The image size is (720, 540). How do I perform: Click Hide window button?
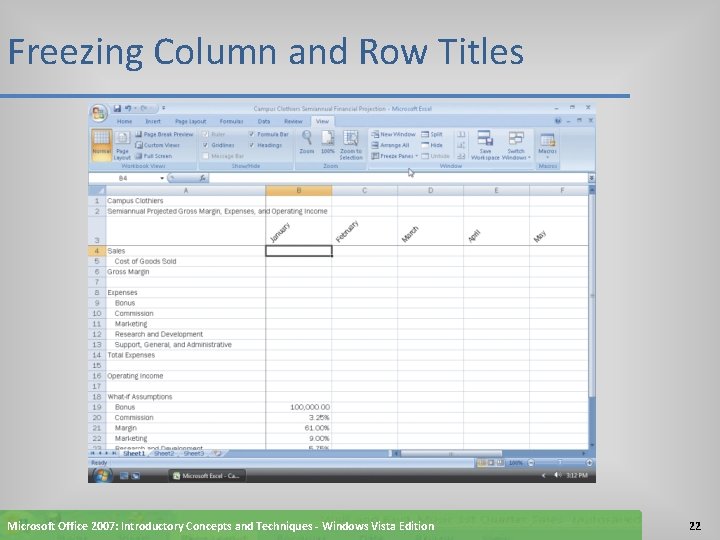[432, 145]
